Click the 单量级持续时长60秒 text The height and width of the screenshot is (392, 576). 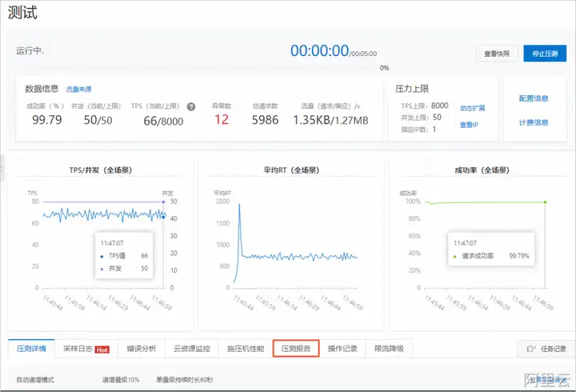(185, 380)
